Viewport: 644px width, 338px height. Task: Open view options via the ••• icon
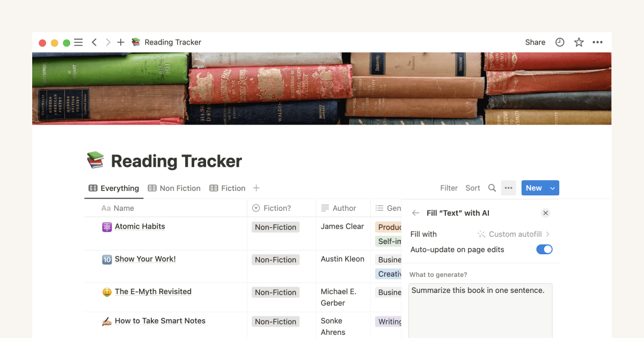click(x=508, y=188)
